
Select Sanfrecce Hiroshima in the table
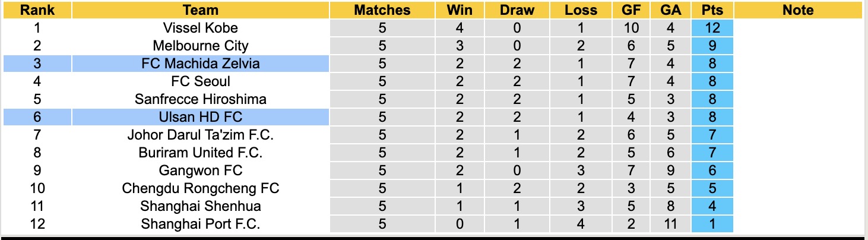click(x=201, y=99)
